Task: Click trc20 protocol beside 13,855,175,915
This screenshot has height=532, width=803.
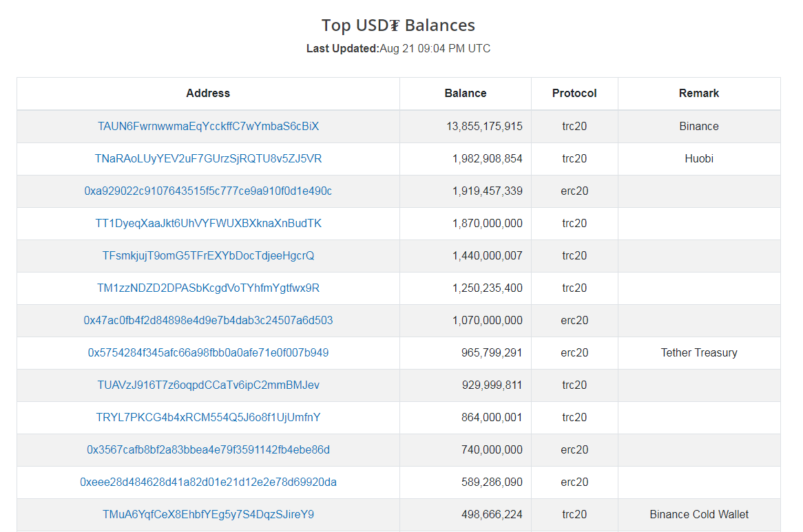Action: [x=574, y=127]
